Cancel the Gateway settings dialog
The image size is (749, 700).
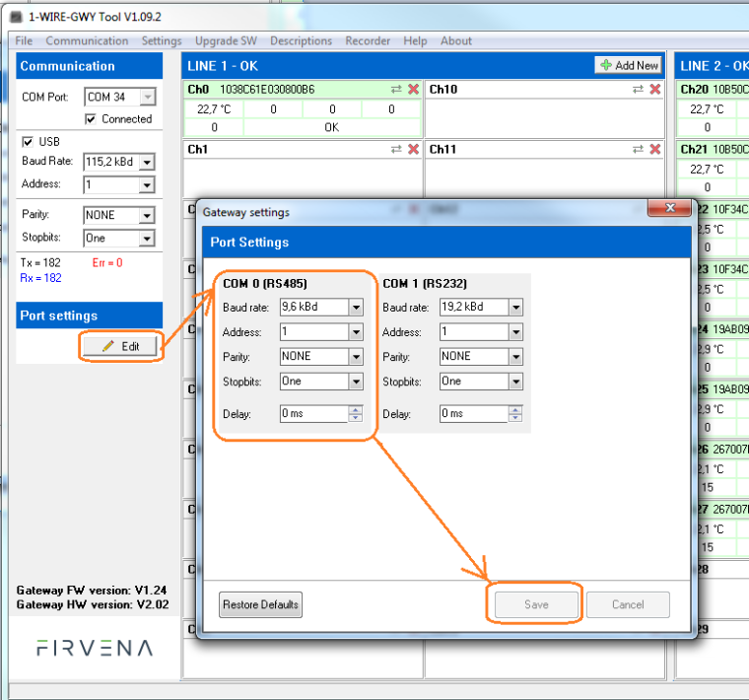[x=628, y=604]
